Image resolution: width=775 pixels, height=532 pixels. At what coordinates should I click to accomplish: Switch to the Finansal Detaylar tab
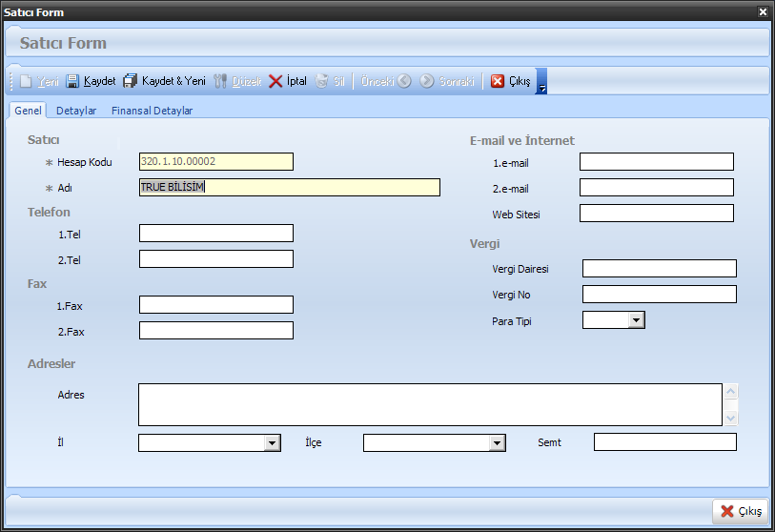click(x=152, y=111)
